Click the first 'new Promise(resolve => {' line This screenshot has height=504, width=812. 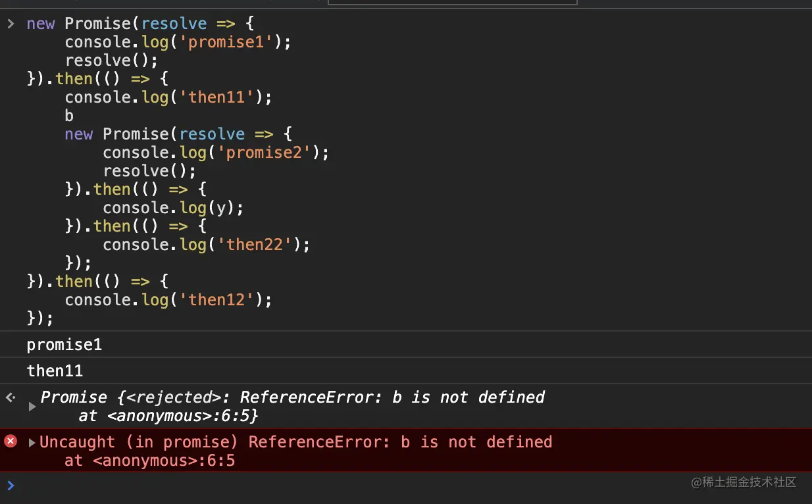(140, 24)
